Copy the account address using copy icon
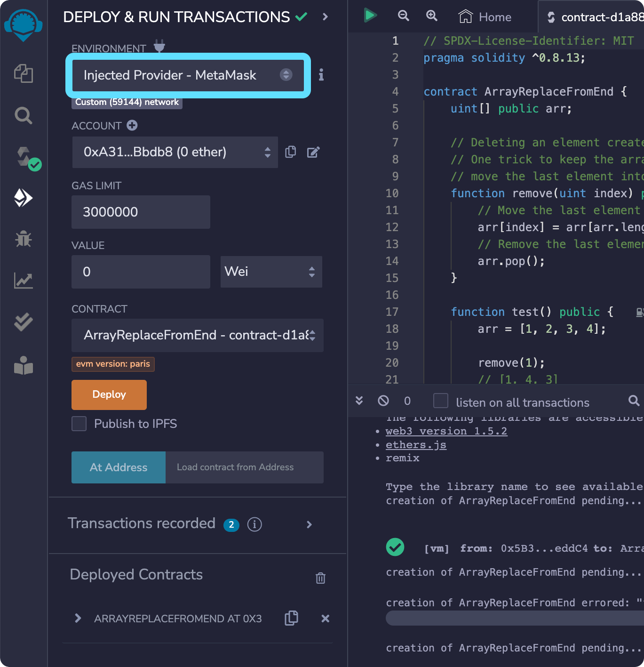This screenshot has height=667, width=644. (x=290, y=152)
